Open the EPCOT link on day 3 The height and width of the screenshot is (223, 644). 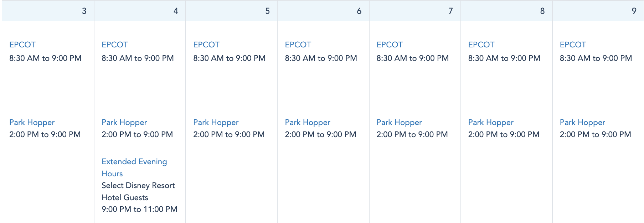click(x=22, y=45)
